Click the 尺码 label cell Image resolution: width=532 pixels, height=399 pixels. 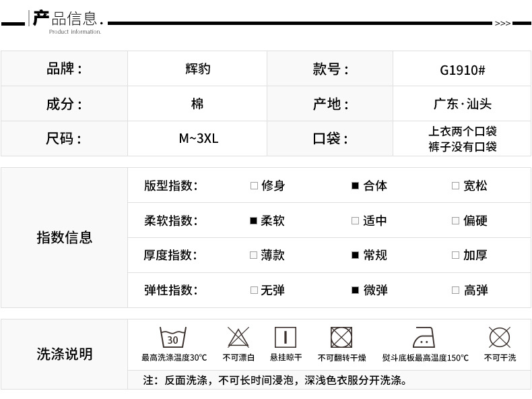(65, 139)
